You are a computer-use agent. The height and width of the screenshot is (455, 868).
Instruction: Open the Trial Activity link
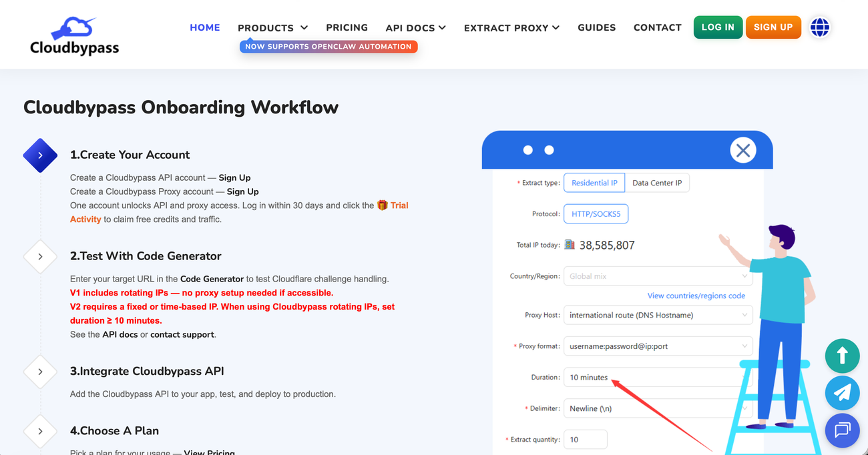(239, 212)
